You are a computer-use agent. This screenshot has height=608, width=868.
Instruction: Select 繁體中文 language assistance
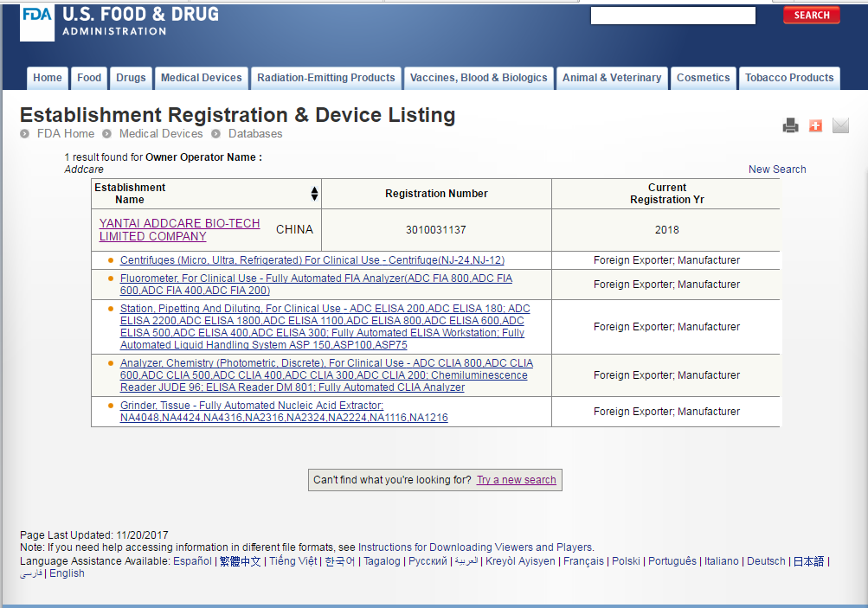coord(241,561)
